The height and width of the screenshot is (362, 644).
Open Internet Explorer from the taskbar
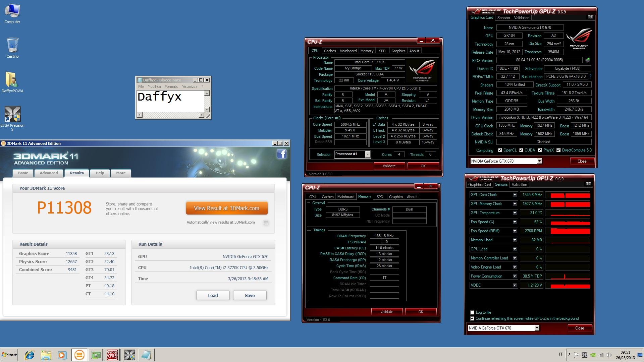click(30, 355)
